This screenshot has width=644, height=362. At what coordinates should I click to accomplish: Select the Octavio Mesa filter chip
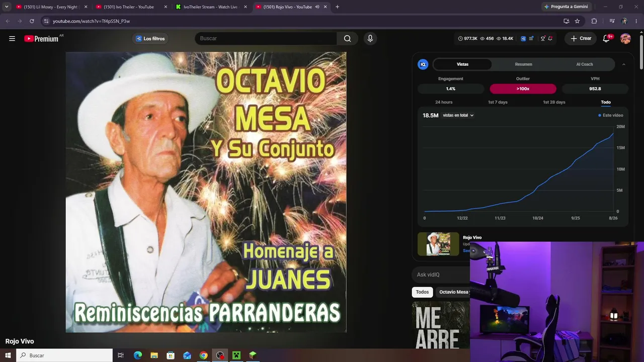click(453, 292)
